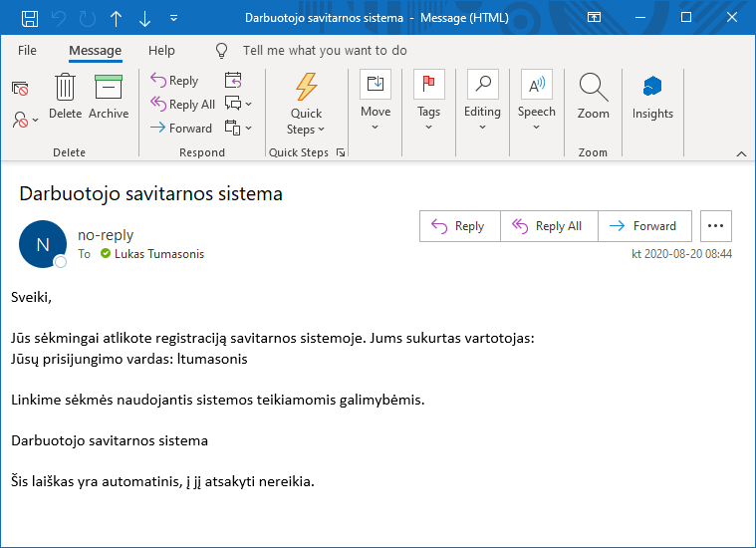Collapse the ribbon with the chevron
This screenshot has height=548, width=756.
point(740,153)
